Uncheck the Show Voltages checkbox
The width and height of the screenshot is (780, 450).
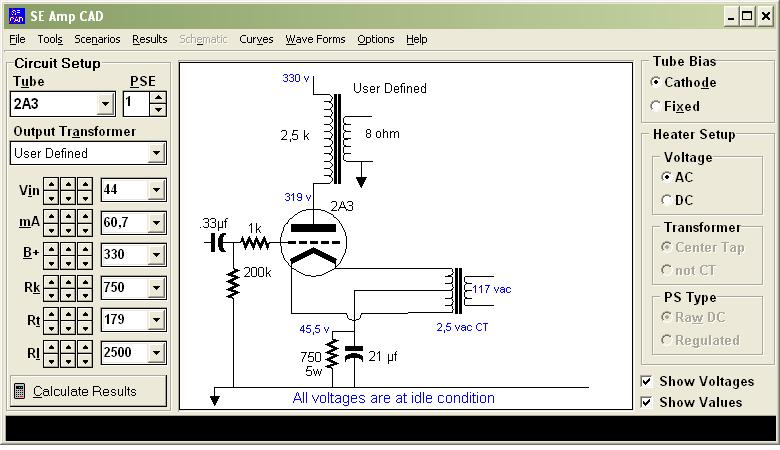point(646,381)
